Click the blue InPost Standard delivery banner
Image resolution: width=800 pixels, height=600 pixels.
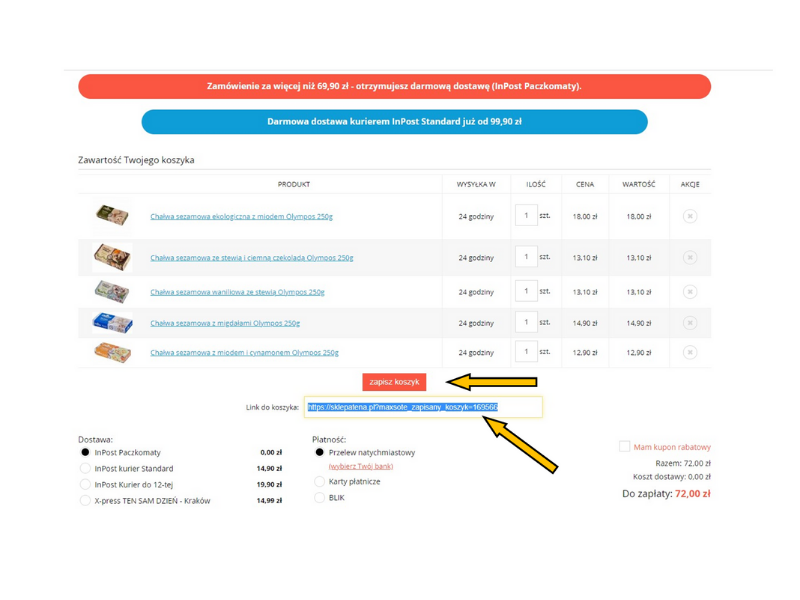[x=394, y=122]
